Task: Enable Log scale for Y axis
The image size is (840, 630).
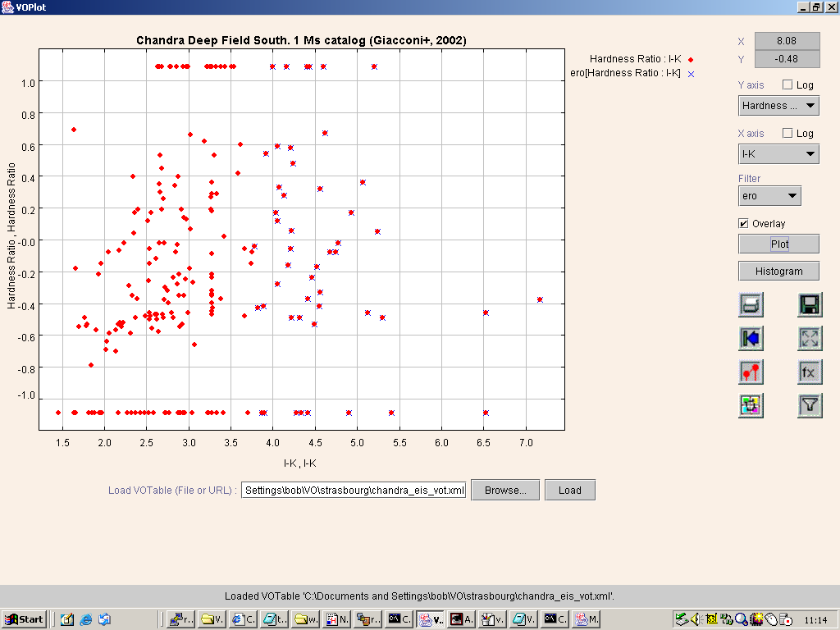Action: click(787, 85)
